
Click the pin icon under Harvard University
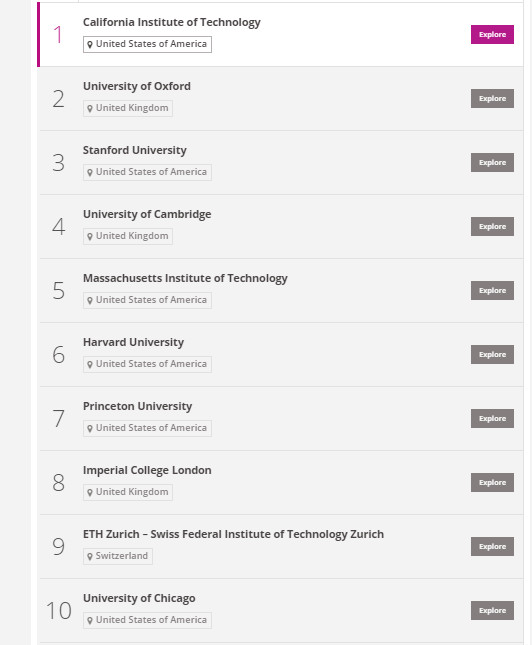pos(90,364)
